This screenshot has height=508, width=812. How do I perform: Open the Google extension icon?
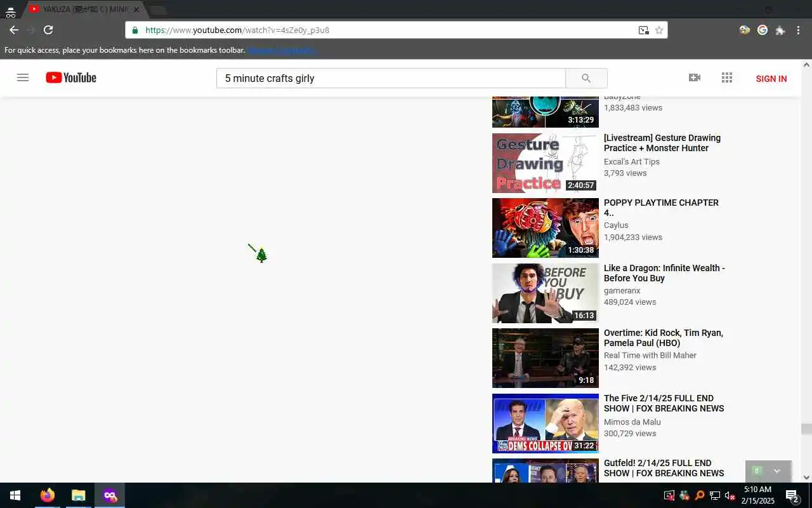pyautogui.click(x=763, y=30)
